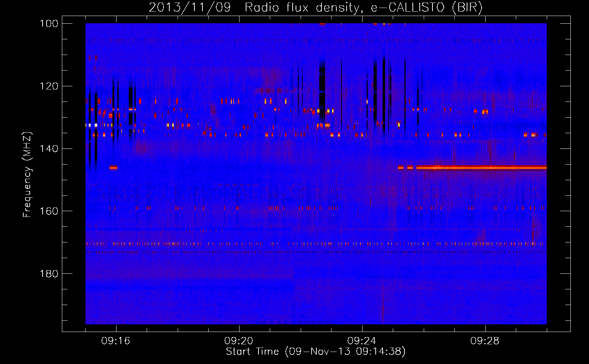Screen dimensions: 589x364
Task: Click the 09:20 time tick label
Action: click(x=239, y=341)
